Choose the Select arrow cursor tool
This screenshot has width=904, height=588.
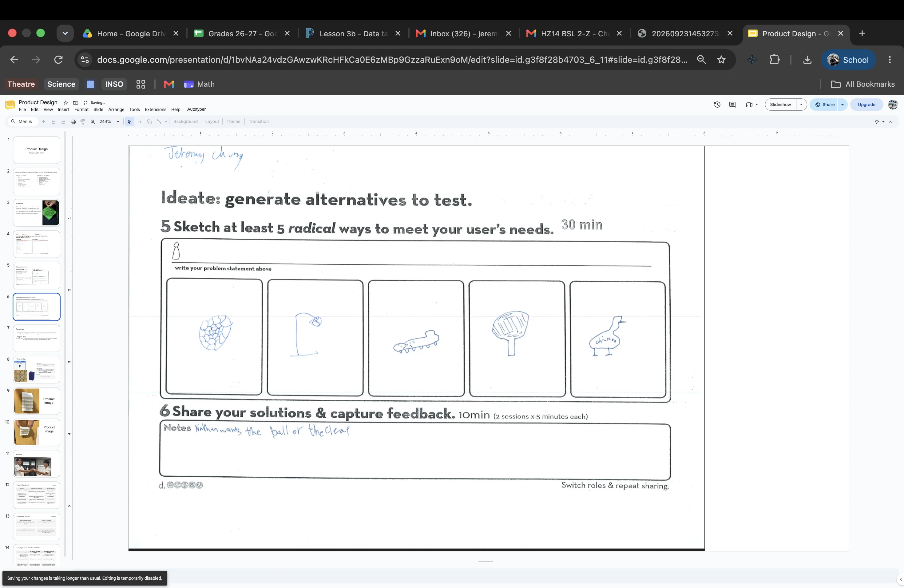(129, 121)
